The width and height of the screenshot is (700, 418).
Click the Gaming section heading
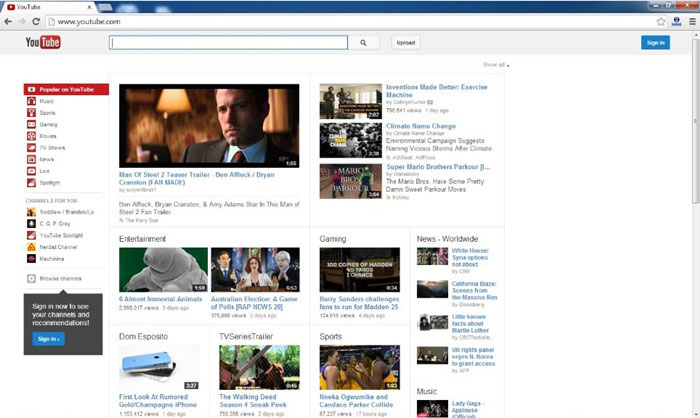[x=333, y=239]
